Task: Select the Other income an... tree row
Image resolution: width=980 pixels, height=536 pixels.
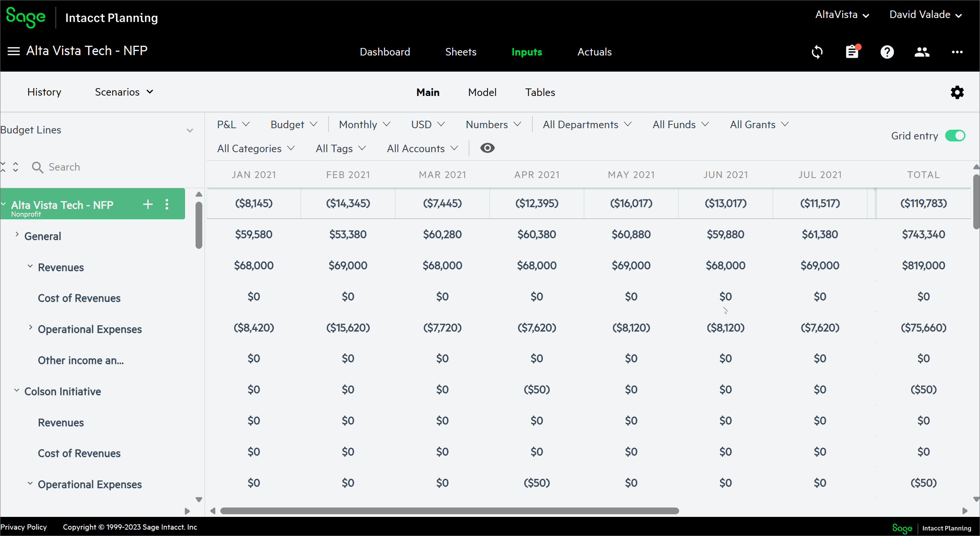Action: coord(81,360)
